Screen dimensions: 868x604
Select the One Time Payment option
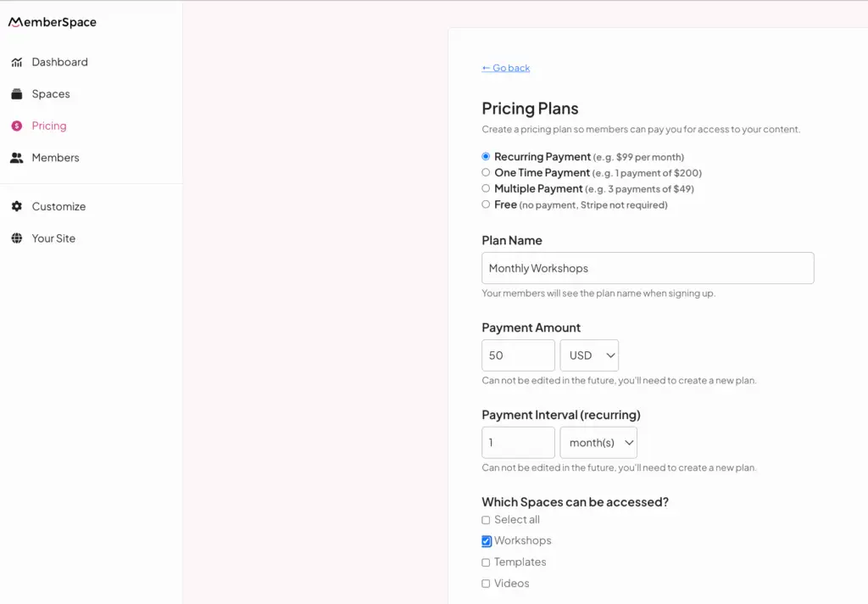pyautogui.click(x=486, y=172)
